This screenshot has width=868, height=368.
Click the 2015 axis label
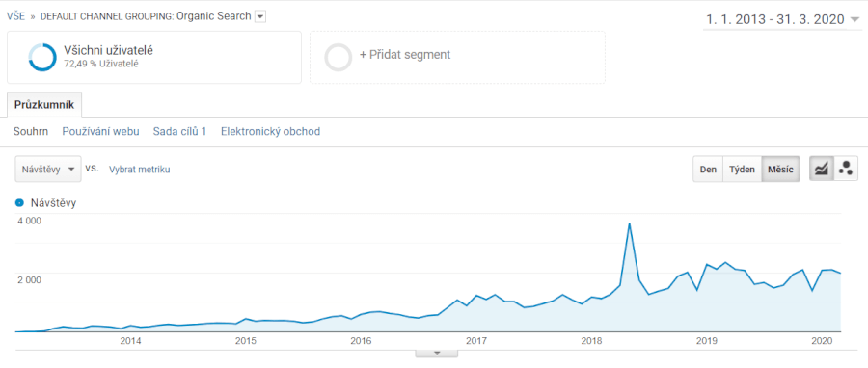[246, 340]
